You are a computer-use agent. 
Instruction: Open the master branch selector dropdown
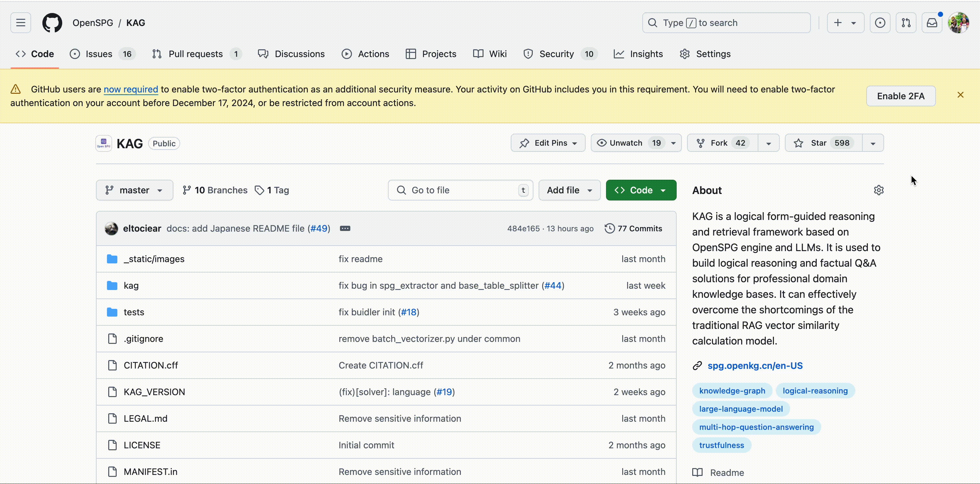[x=134, y=190]
